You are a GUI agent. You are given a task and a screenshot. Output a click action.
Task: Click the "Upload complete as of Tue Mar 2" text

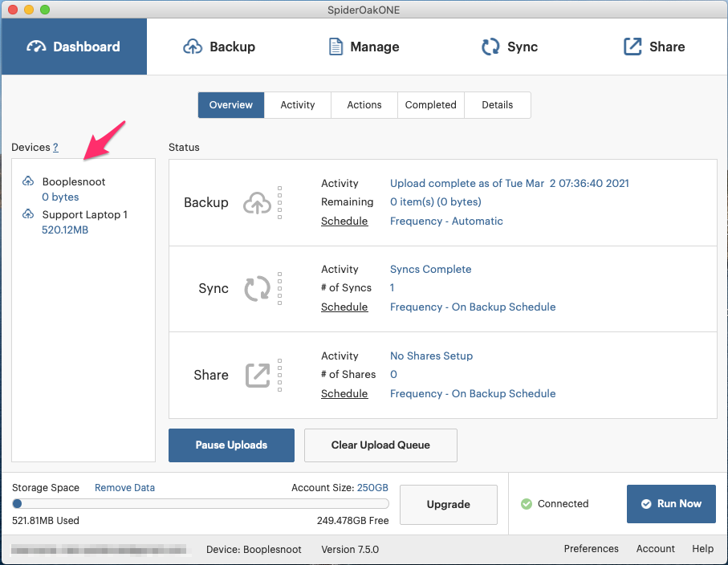[510, 183]
